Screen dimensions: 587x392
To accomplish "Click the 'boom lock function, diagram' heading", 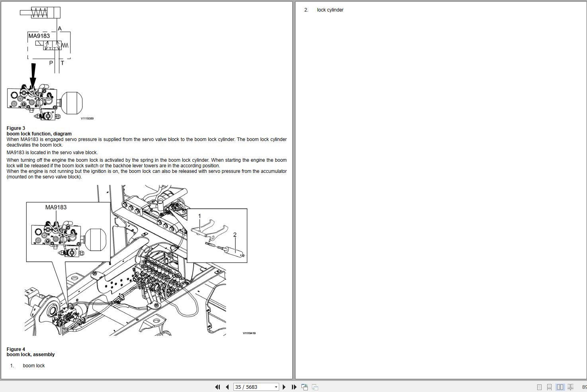I will tap(39, 133).
